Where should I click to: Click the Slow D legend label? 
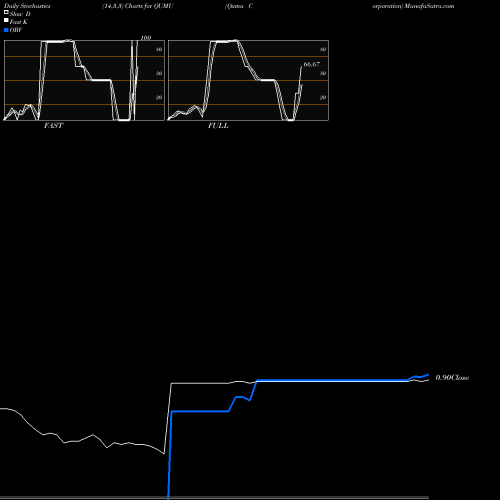[x=20, y=14]
